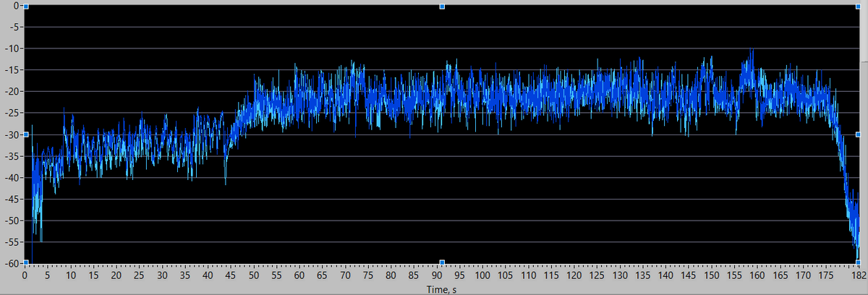The height and width of the screenshot is (295, 868).
Task: Click the 'Time, s' axis title
Action: [442, 289]
